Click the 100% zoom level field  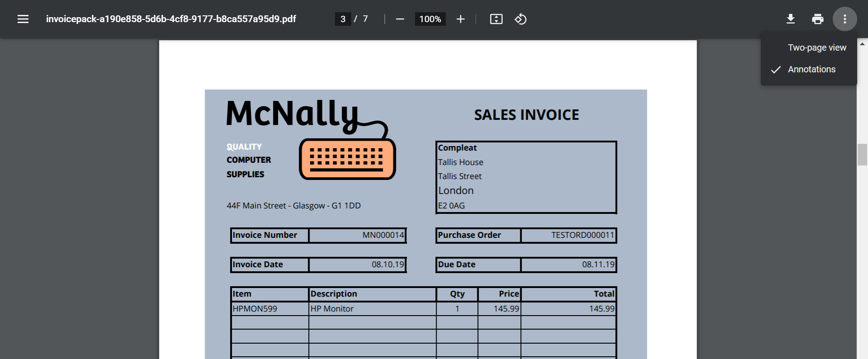pyautogui.click(x=430, y=19)
